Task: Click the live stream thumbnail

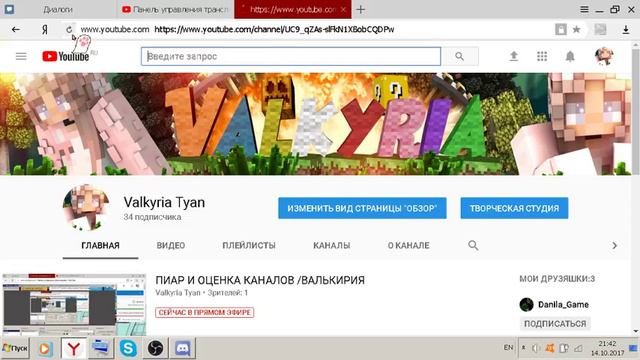Action: [x=74, y=304]
